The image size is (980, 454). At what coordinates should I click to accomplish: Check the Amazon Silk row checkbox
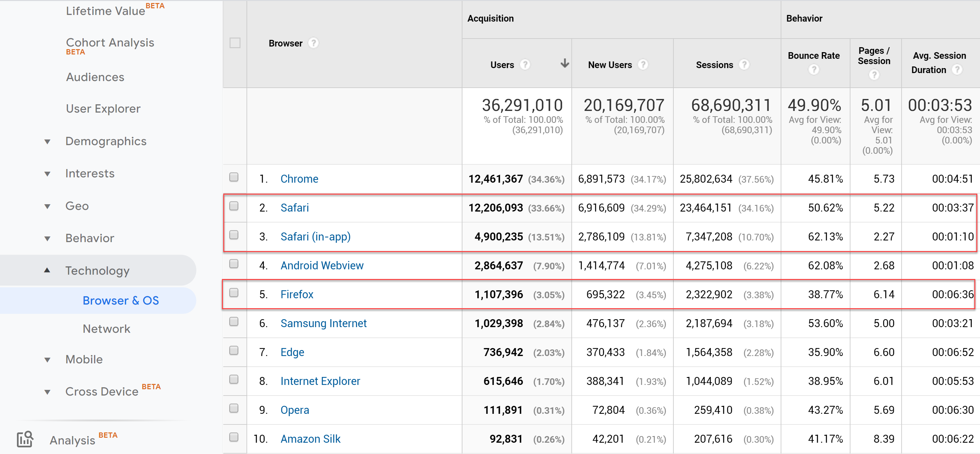click(x=234, y=437)
